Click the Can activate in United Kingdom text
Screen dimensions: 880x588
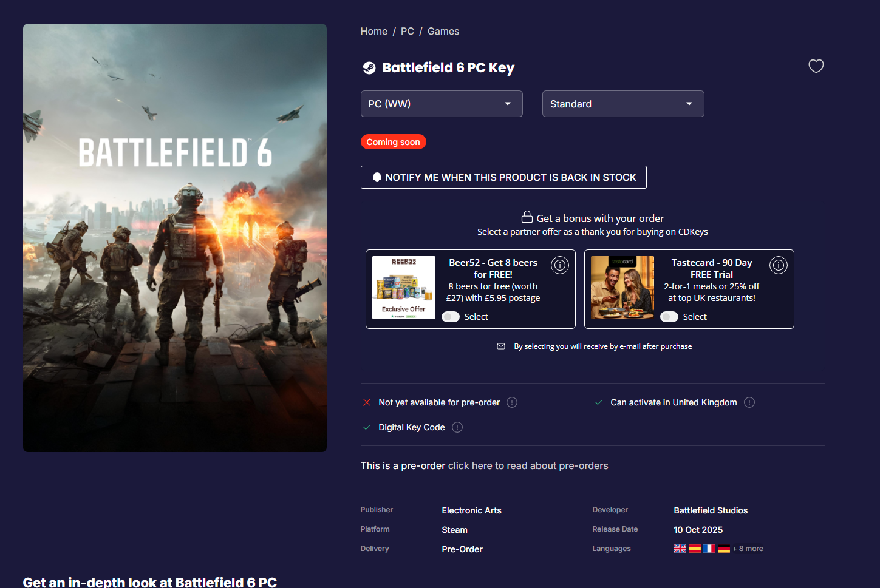[674, 402]
